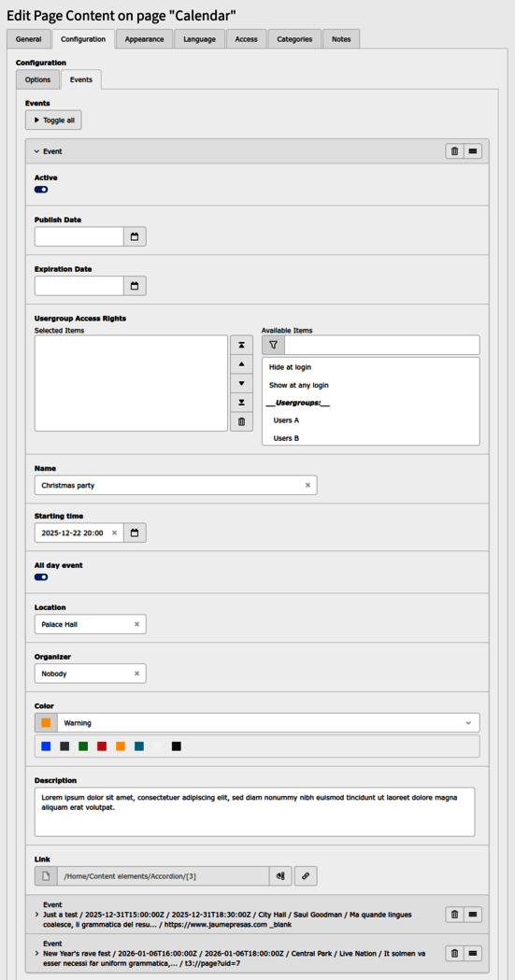Viewport: 515px width, 980px height.
Task: Open the link browser chain icon
Action: 306,876
